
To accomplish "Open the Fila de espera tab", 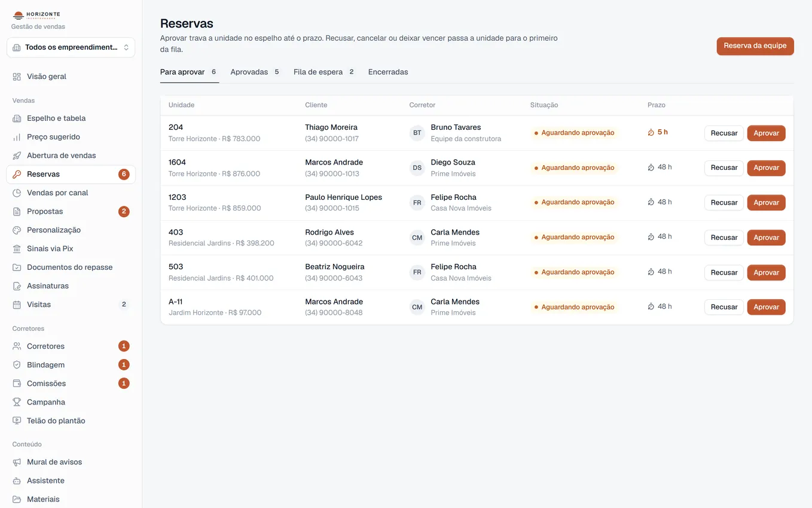I will tap(323, 72).
